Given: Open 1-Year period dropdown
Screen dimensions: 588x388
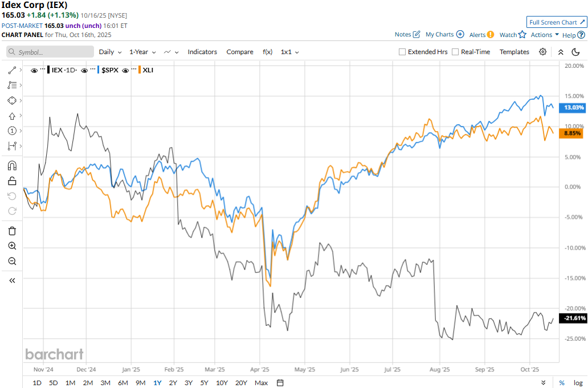Looking at the screenshot, I should [x=142, y=52].
